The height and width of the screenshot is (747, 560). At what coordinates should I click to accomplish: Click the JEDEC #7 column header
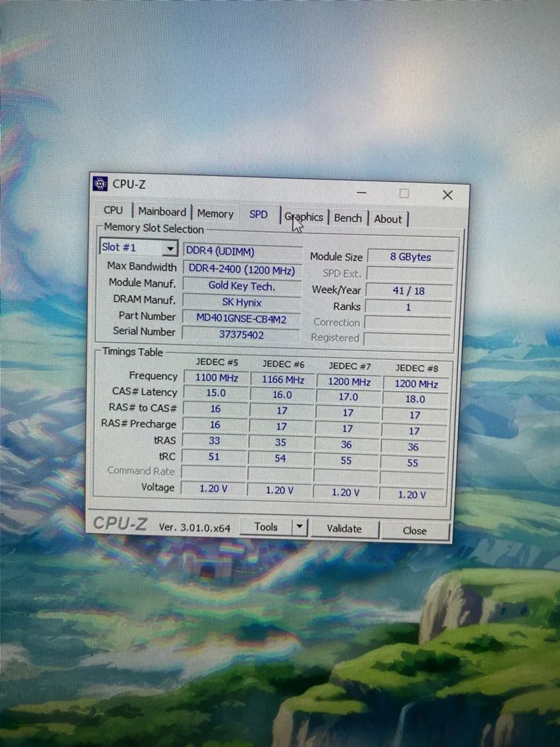(x=349, y=366)
